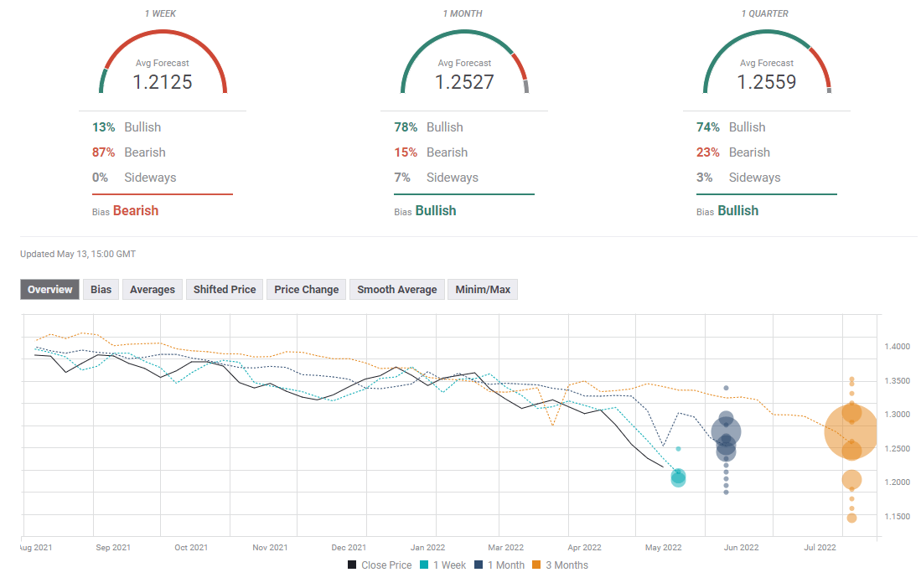The width and height of the screenshot is (921, 588).
Task: Toggle the 3 Months legend series
Action: pos(562,565)
